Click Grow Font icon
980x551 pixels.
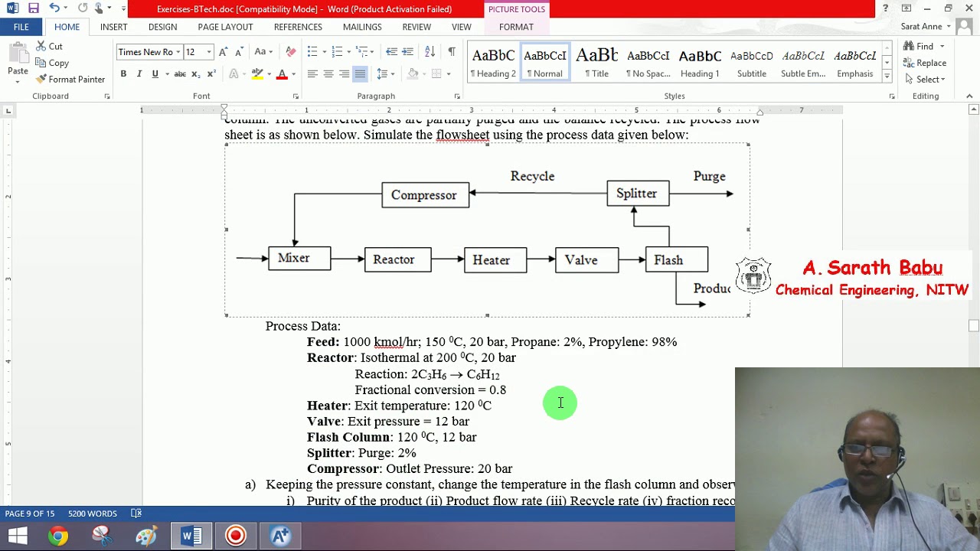(223, 52)
